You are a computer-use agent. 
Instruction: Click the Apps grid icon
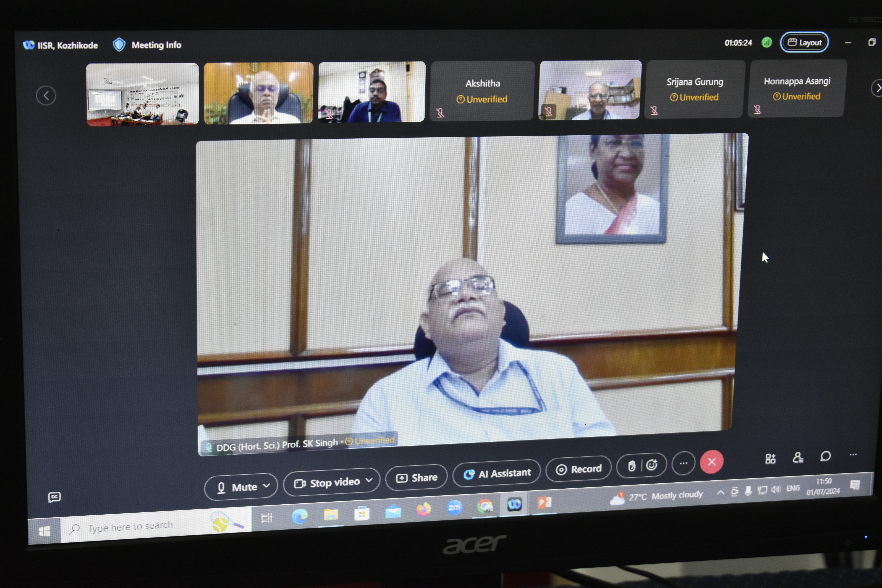tap(770, 459)
